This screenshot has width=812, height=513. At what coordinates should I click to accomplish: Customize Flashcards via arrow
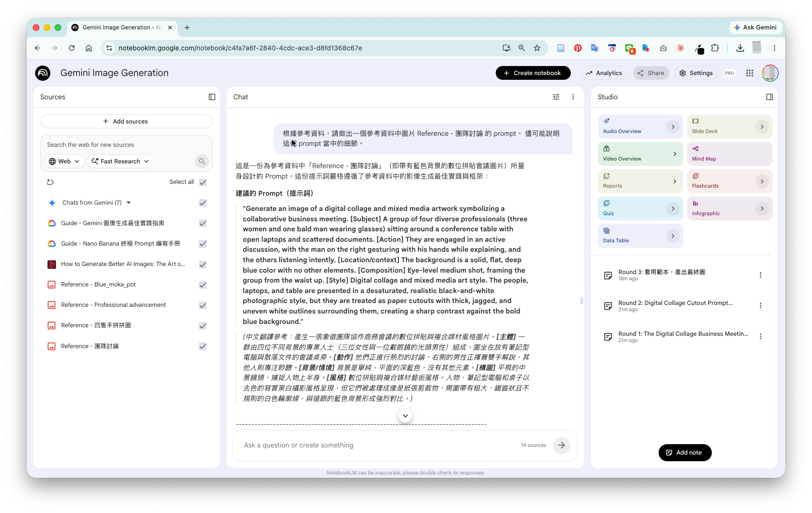pyautogui.click(x=762, y=181)
